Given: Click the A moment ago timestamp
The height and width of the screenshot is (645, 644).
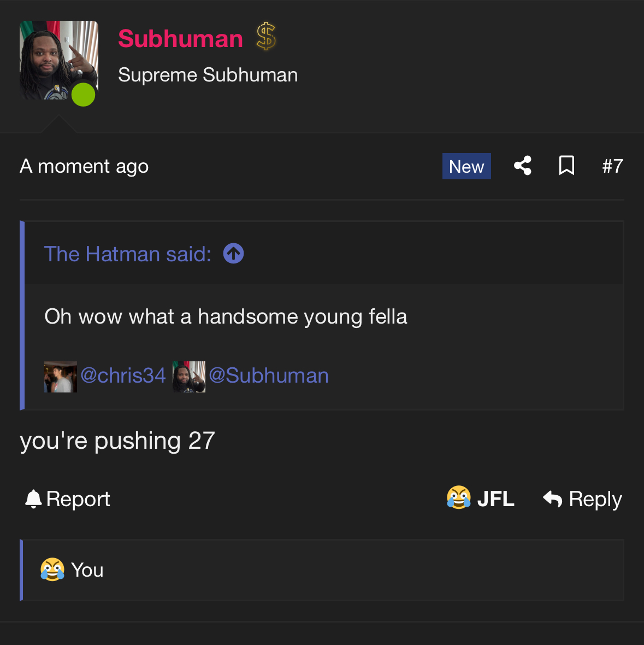Looking at the screenshot, I should pyautogui.click(x=84, y=166).
